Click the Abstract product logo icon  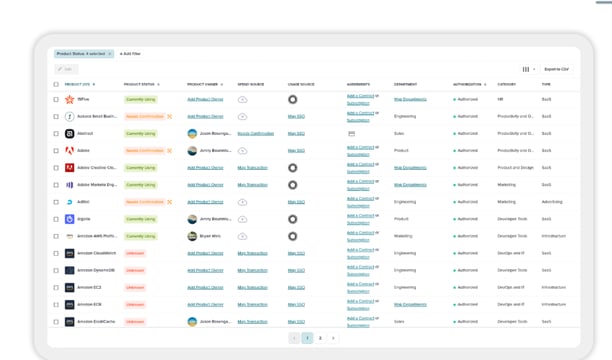coord(69,134)
